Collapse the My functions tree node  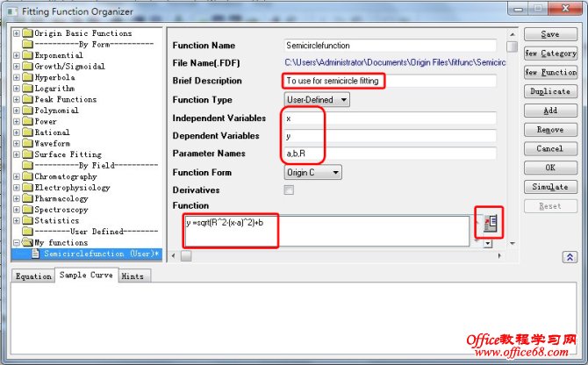coord(17,242)
